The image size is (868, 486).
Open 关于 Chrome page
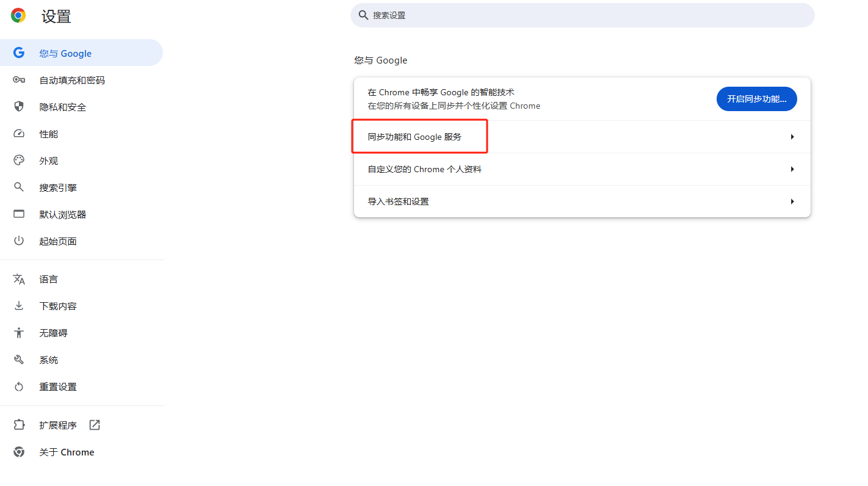point(81,452)
